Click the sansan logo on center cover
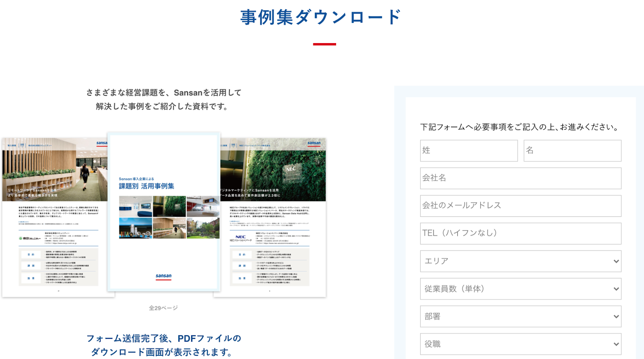Image resolution: width=644 pixels, height=359 pixels. pos(163,276)
